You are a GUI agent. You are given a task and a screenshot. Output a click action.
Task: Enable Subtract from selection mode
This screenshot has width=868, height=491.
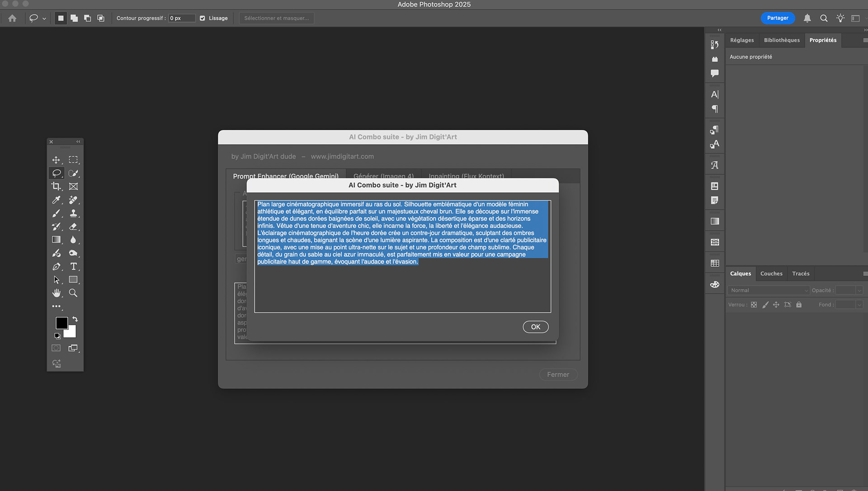point(87,18)
